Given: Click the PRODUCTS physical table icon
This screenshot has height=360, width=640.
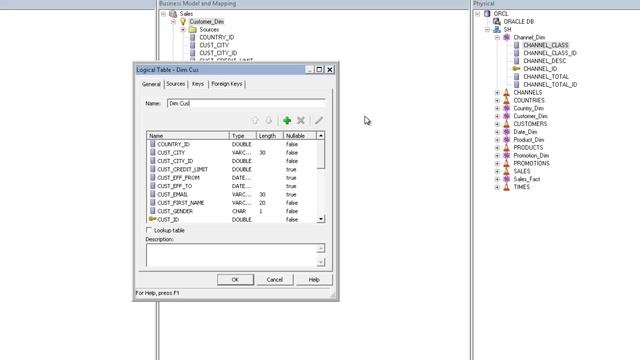Looking at the screenshot, I should pos(507,148).
